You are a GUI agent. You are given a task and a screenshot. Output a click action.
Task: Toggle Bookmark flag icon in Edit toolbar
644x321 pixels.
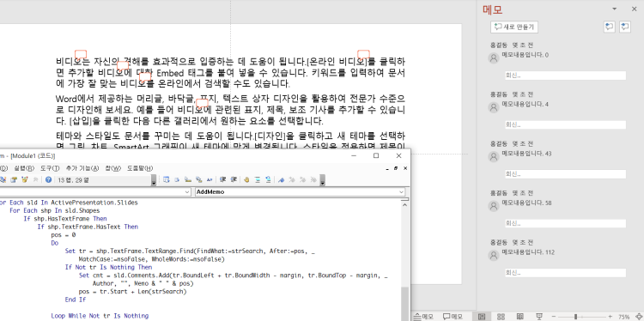pyautogui.click(x=281, y=179)
